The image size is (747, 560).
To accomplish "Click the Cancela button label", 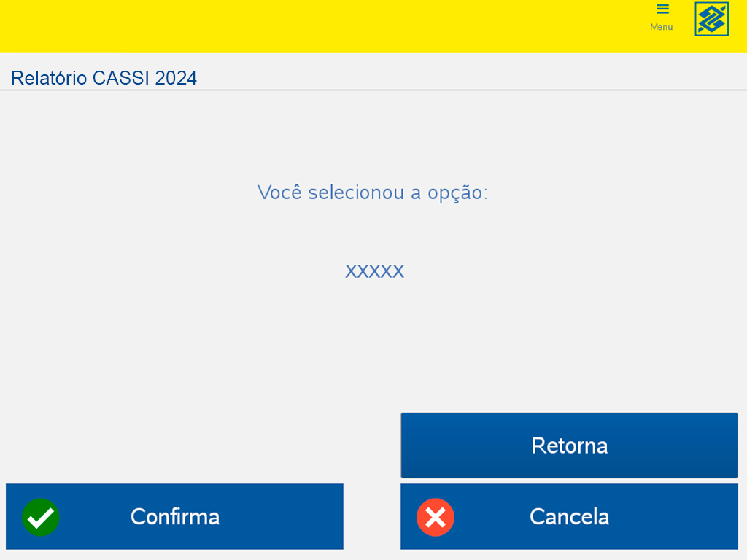I will click(569, 517).
